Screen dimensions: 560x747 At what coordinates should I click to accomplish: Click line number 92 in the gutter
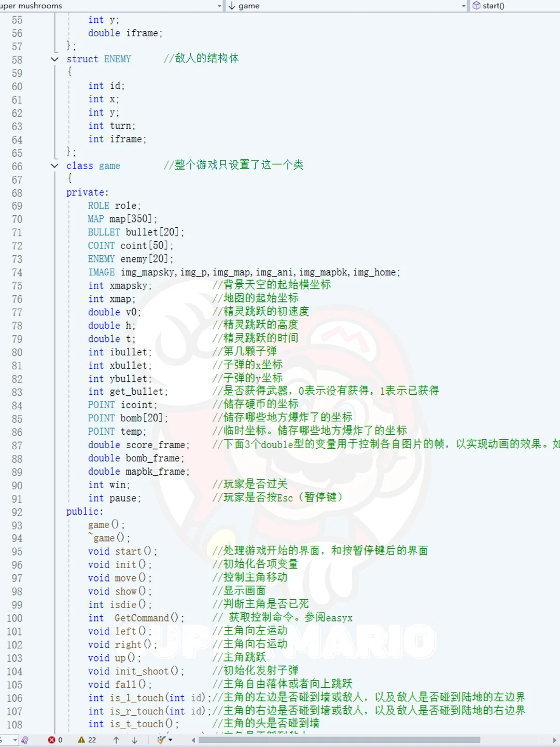[17, 513]
